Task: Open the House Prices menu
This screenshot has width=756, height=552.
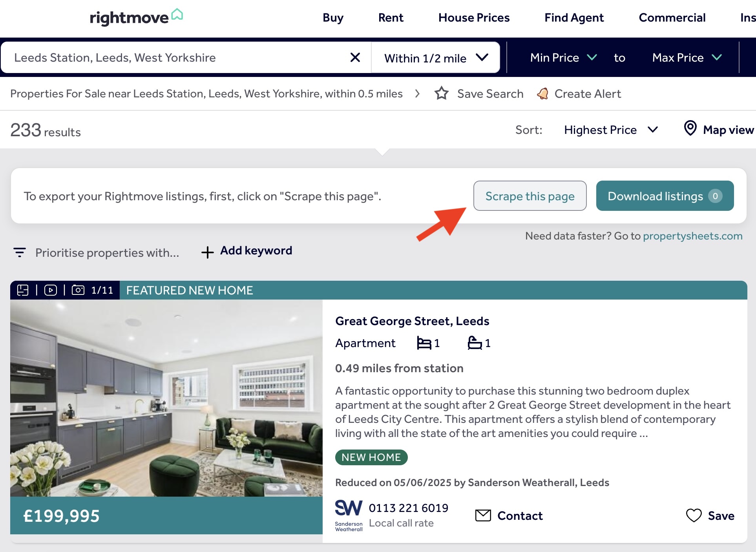Action: 474,18
